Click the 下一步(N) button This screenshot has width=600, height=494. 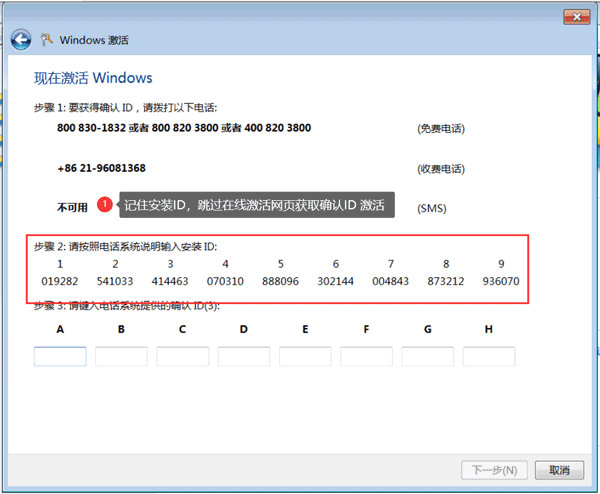(494, 470)
